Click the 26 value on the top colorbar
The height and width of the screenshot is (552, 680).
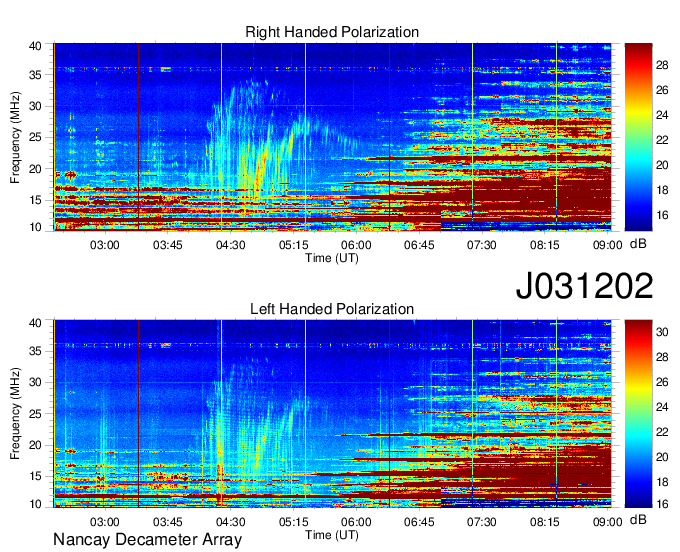coord(662,90)
